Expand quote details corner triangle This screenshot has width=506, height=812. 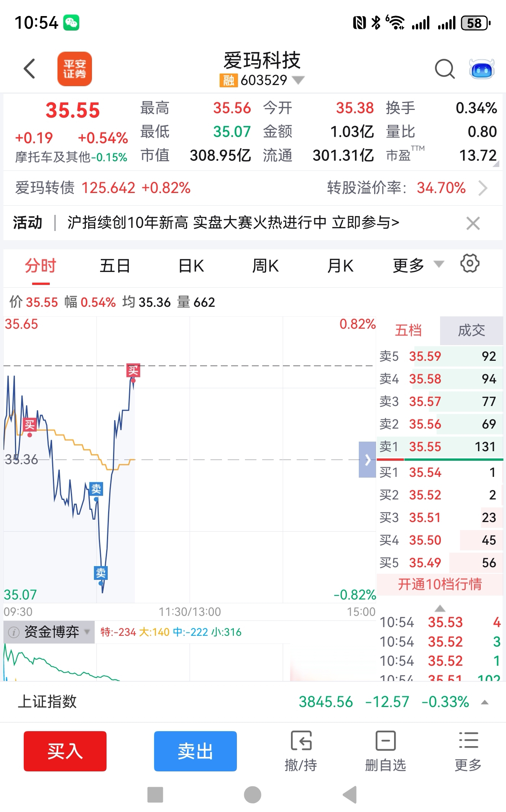(496, 164)
